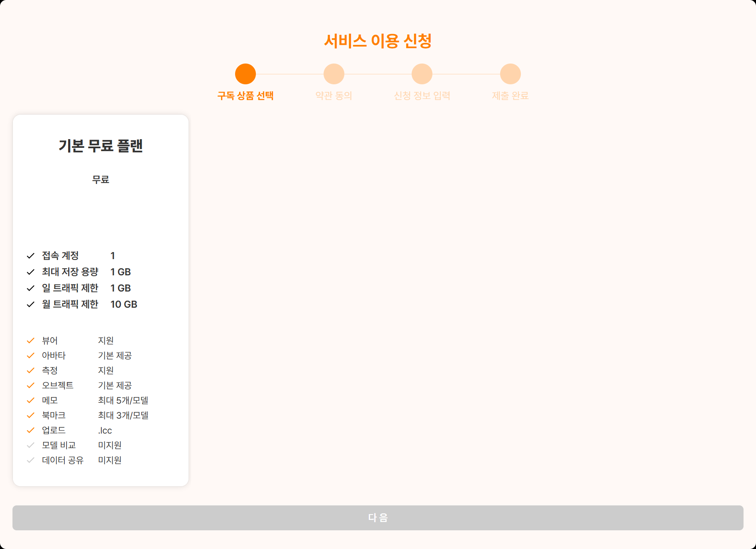Click the orange checkmark beside 오브젝트
The image size is (756, 549).
click(x=30, y=385)
